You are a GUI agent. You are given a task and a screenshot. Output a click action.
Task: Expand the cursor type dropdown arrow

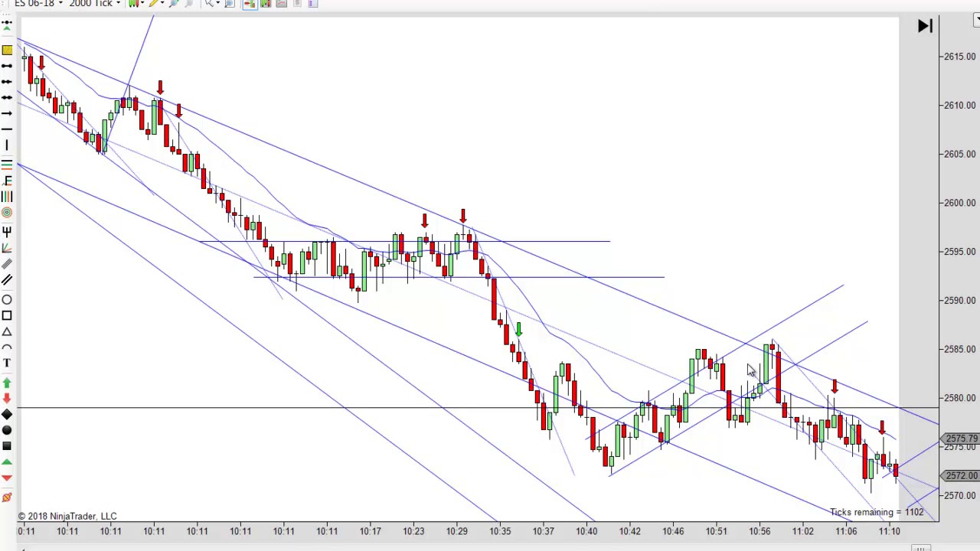(218, 3)
